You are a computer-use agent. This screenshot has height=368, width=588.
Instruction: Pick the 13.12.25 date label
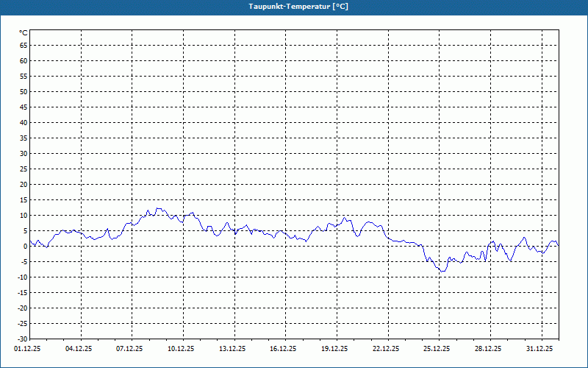[232, 349]
